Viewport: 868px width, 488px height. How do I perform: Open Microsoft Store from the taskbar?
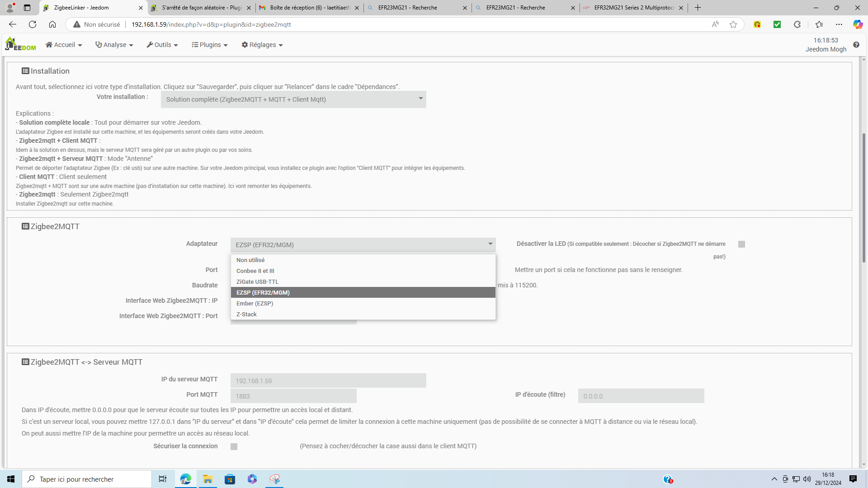pyautogui.click(x=230, y=479)
